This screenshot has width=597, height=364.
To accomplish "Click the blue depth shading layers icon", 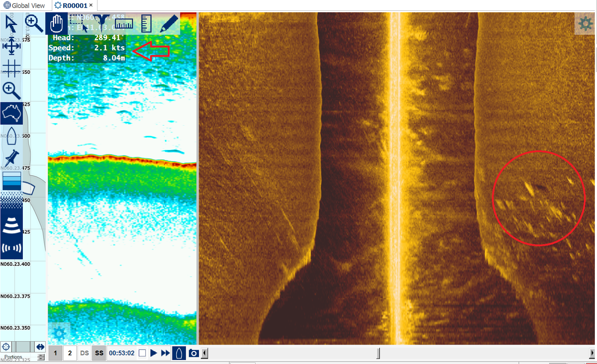I will 12,181.
